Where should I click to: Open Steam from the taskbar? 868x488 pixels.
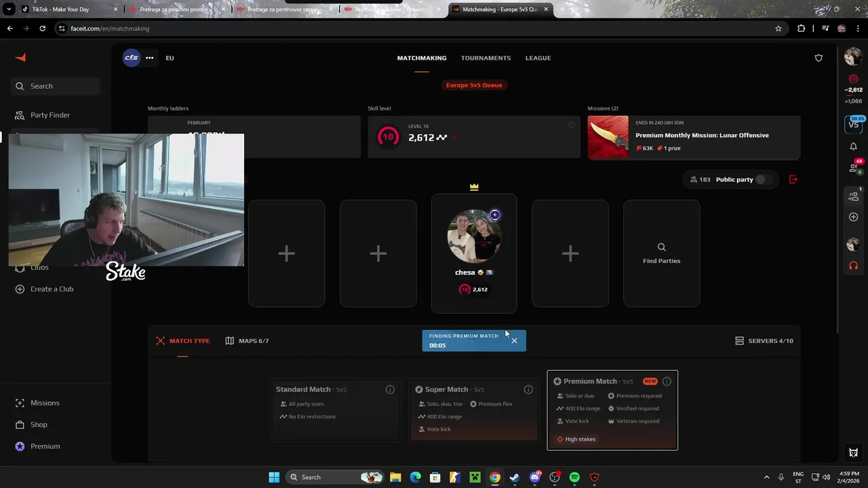pyautogui.click(x=515, y=477)
